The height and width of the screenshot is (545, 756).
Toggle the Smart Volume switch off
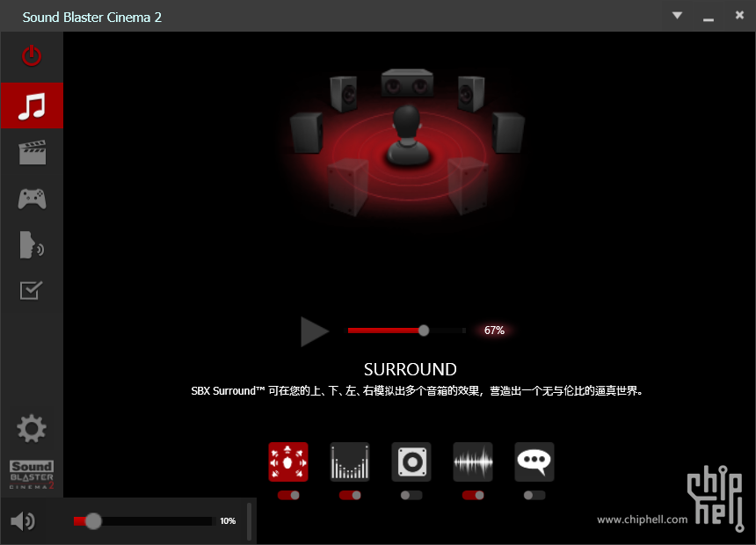pyautogui.click(x=473, y=495)
